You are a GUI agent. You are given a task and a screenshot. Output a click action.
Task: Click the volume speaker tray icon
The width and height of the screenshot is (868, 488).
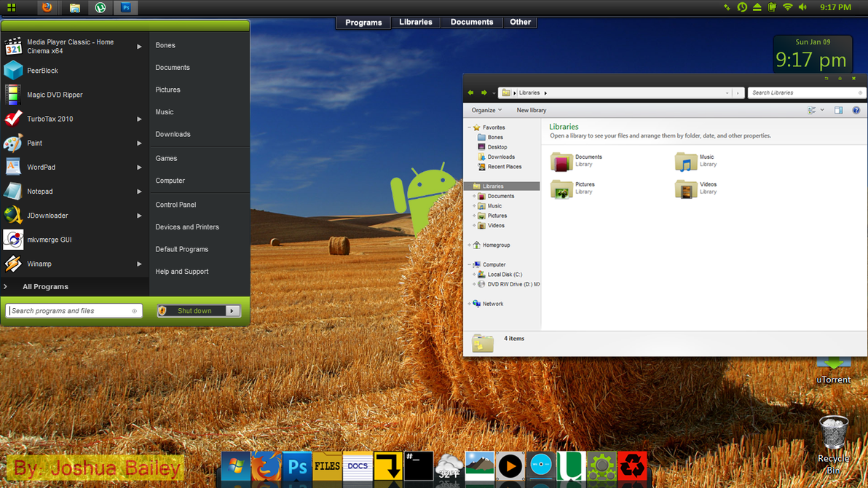(x=802, y=7)
